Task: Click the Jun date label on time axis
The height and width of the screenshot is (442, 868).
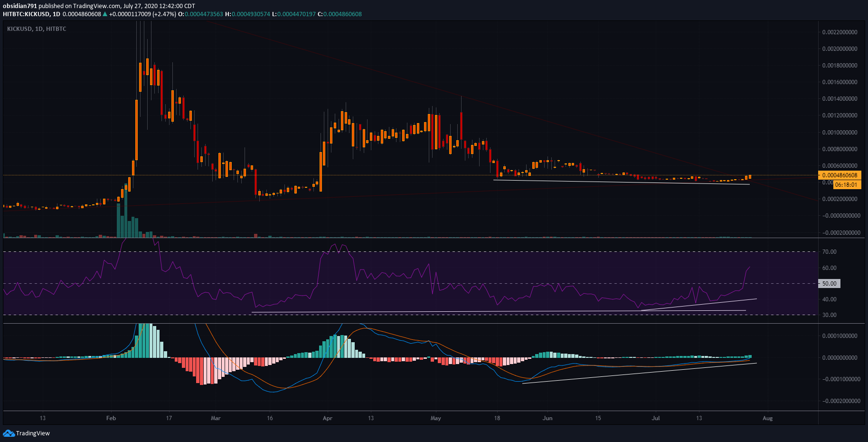Action: 548,418
